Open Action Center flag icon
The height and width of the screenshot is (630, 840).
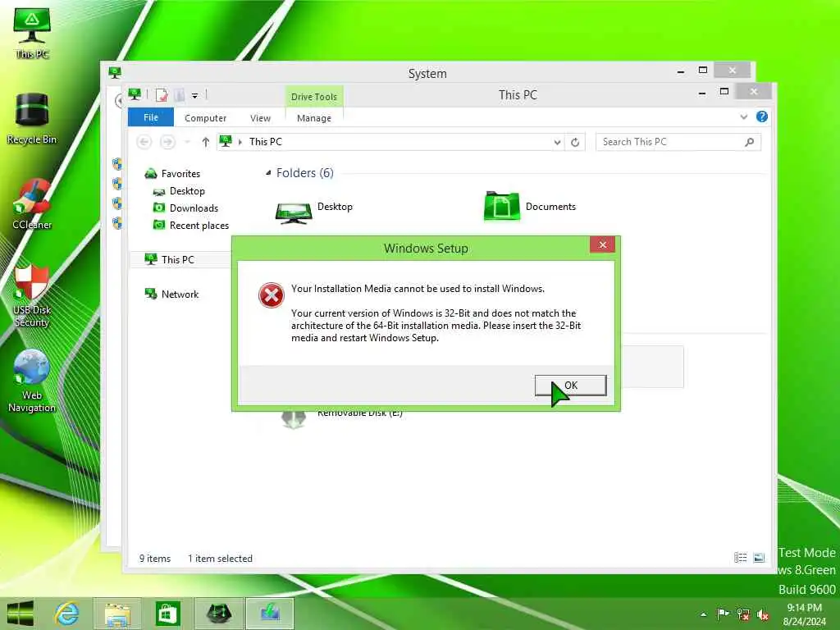coord(723,614)
